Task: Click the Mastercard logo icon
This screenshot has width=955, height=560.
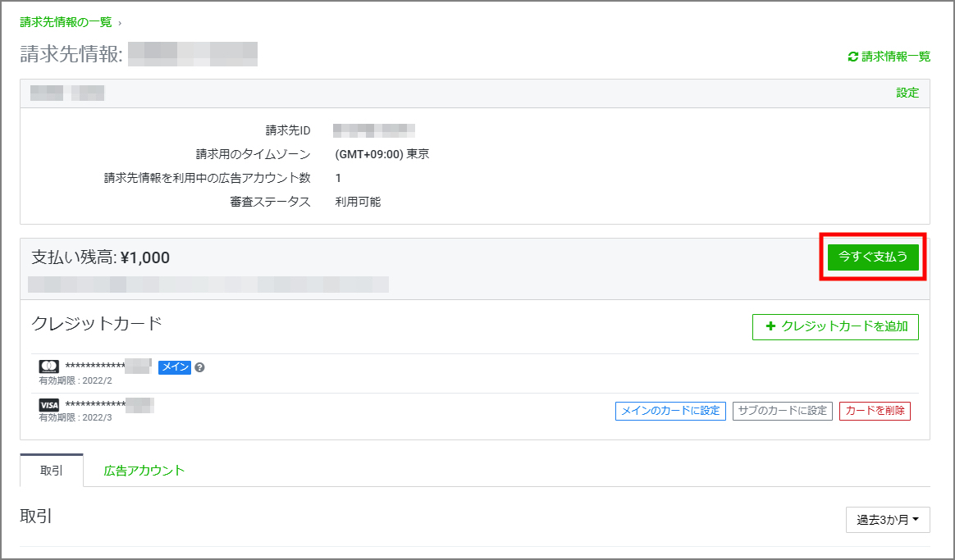Action: (x=48, y=367)
